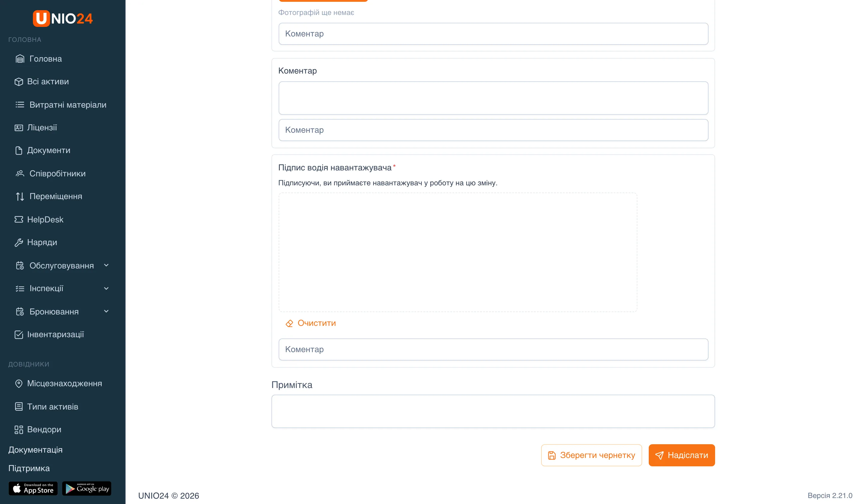Click the Співробітники people icon
The width and height of the screenshot is (861, 504).
[x=20, y=174]
